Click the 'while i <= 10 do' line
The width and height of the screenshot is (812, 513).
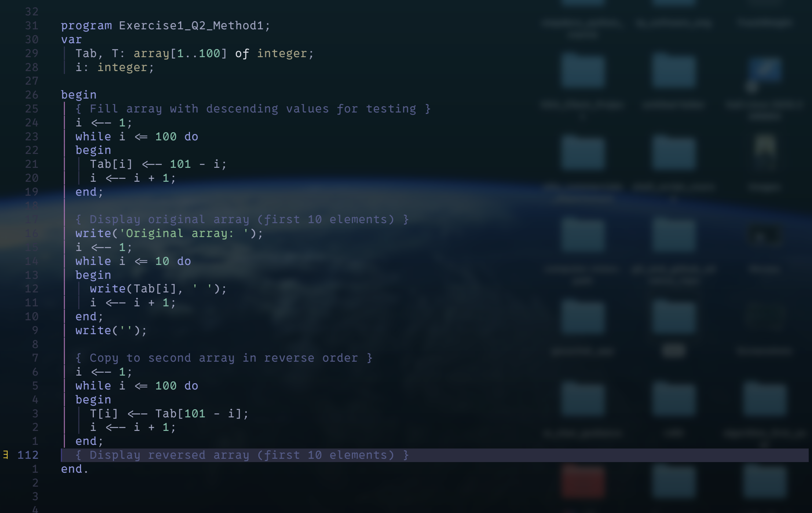(x=133, y=261)
